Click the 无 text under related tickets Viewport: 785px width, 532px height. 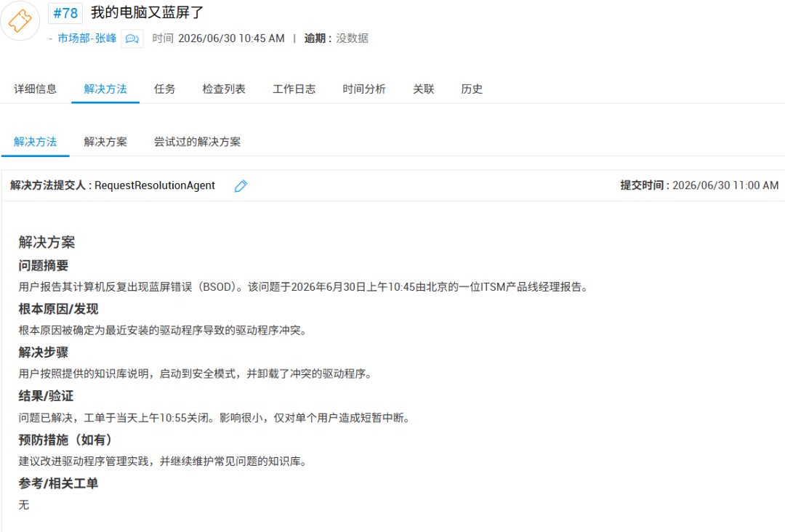click(24, 504)
